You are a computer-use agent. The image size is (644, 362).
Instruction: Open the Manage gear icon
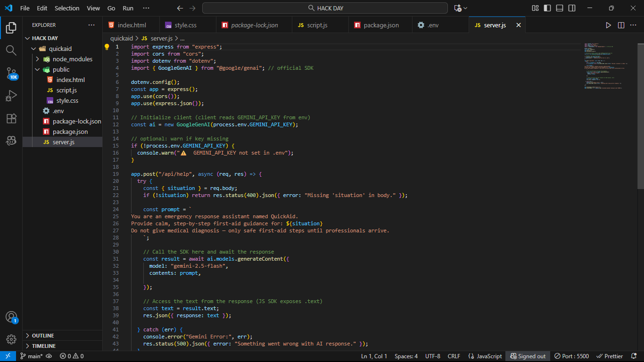(x=11, y=339)
